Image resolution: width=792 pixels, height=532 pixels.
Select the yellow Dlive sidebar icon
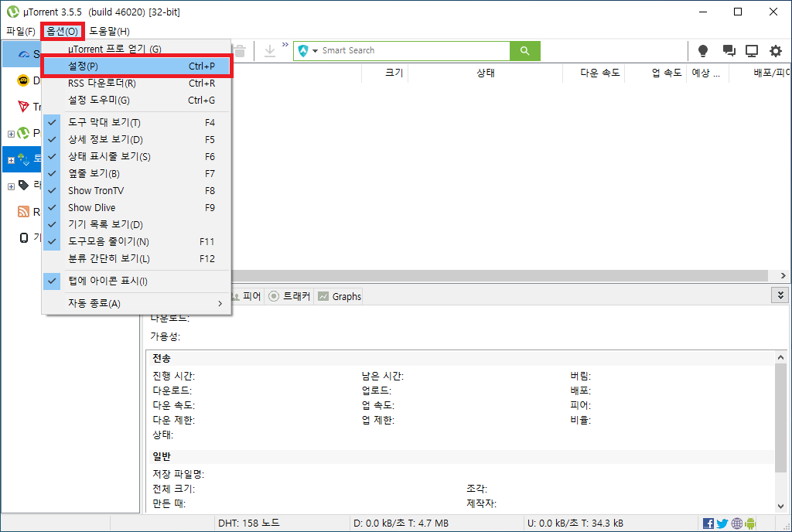(23, 80)
